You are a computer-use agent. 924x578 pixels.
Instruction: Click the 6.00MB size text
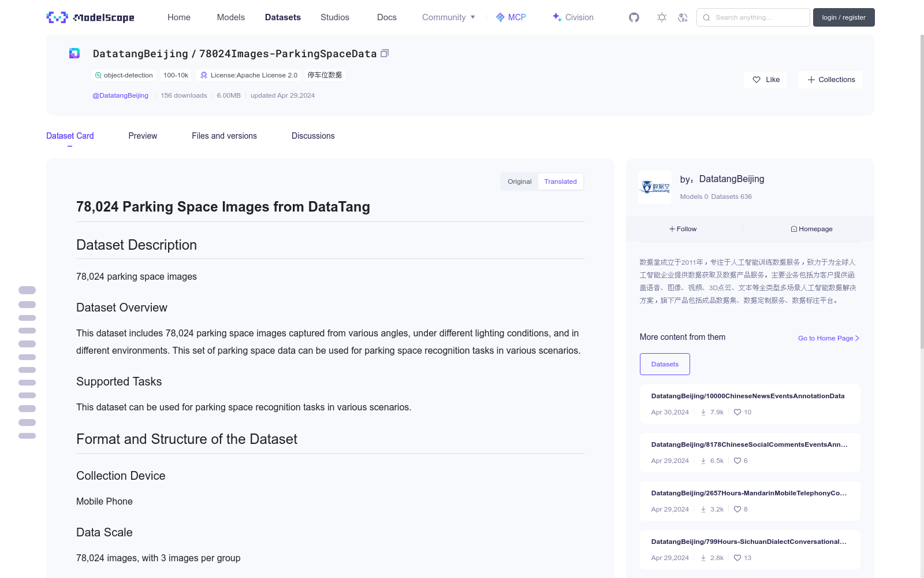pos(229,95)
